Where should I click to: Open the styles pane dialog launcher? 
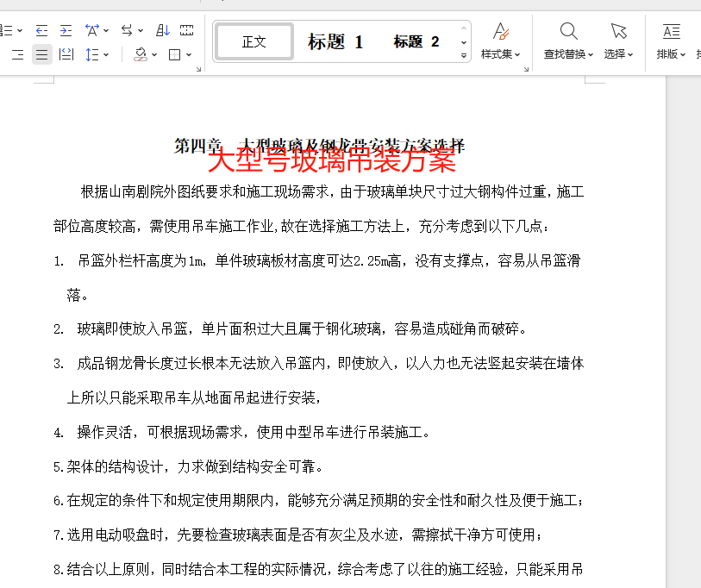click(526, 69)
